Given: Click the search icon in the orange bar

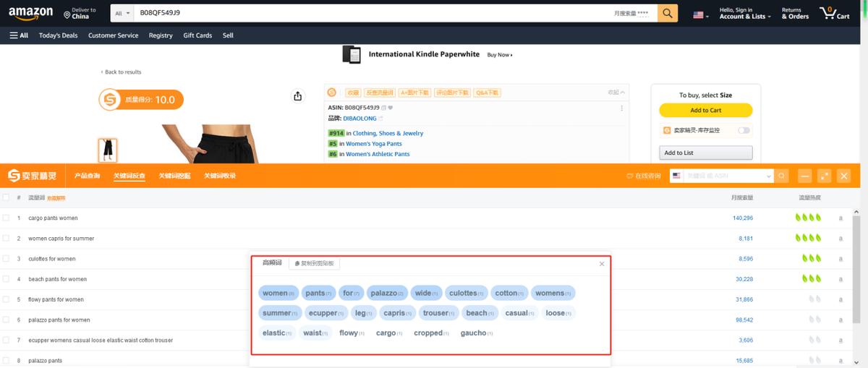Looking at the screenshot, I should pyautogui.click(x=781, y=176).
